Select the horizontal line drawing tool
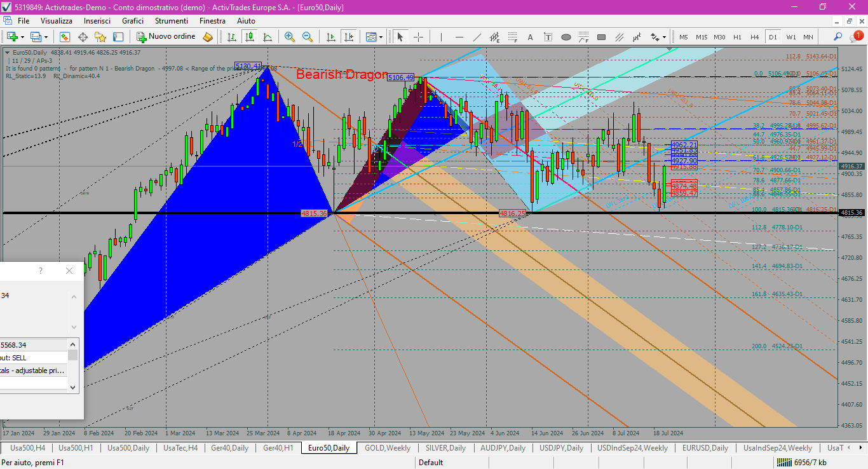Screen dimensions: 868x469 459,37
